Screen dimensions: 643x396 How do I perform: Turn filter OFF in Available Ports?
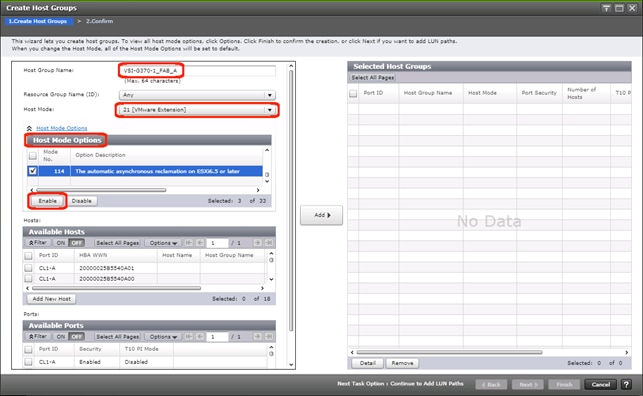[x=76, y=337]
